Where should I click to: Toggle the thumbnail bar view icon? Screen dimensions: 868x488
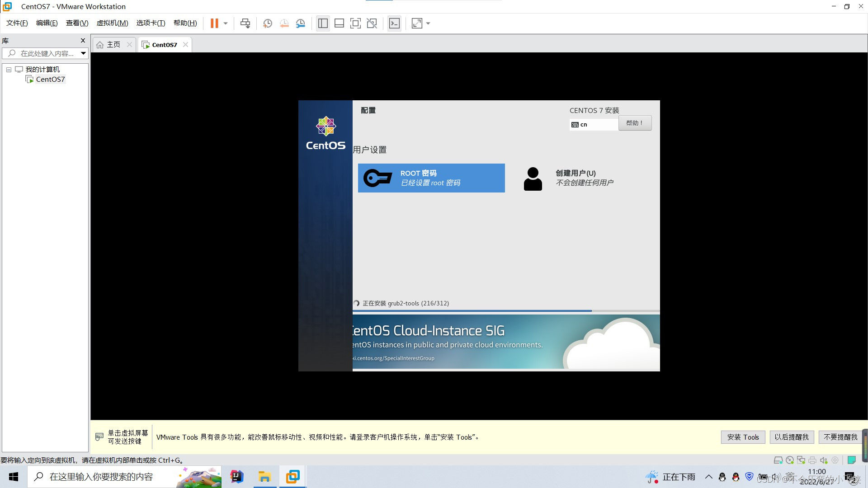tap(339, 23)
